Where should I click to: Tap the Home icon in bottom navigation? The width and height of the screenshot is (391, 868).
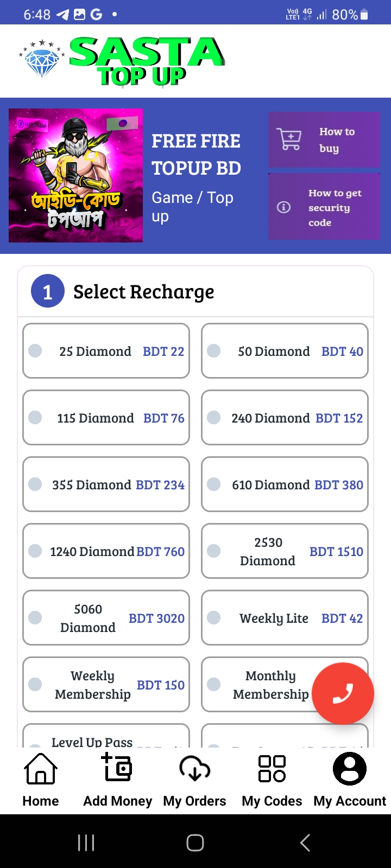pyautogui.click(x=41, y=769)
